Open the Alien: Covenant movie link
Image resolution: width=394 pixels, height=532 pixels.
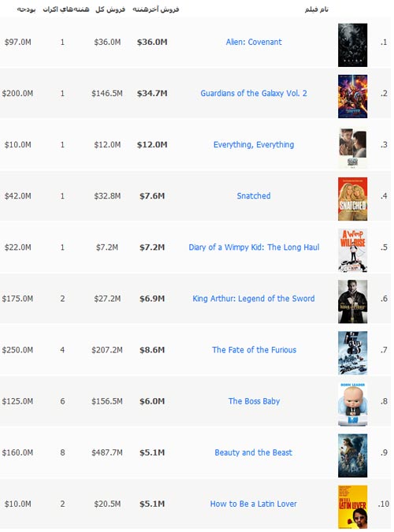pos(254,42)
